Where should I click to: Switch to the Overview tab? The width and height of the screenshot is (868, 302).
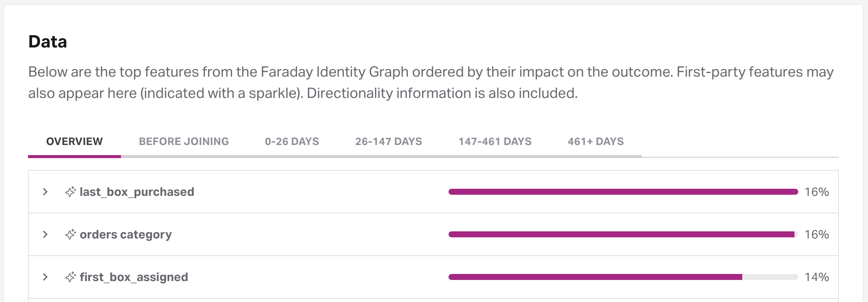coord(74,142)
